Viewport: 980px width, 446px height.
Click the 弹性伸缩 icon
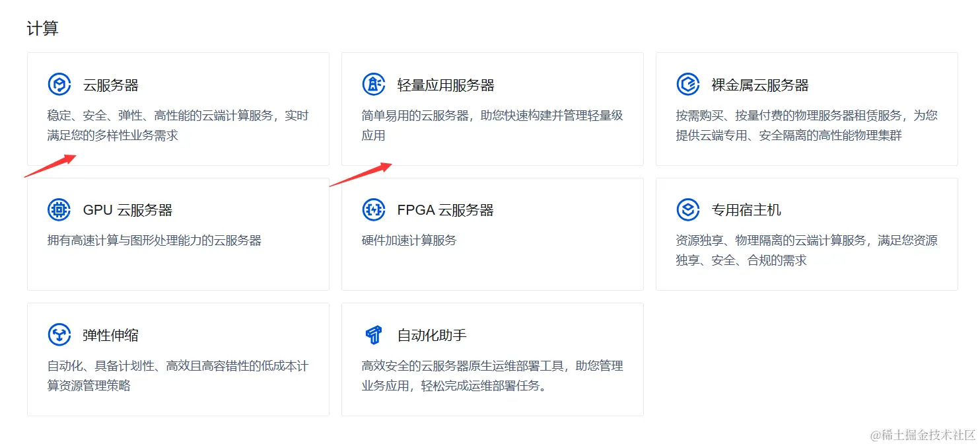(59, 335)
